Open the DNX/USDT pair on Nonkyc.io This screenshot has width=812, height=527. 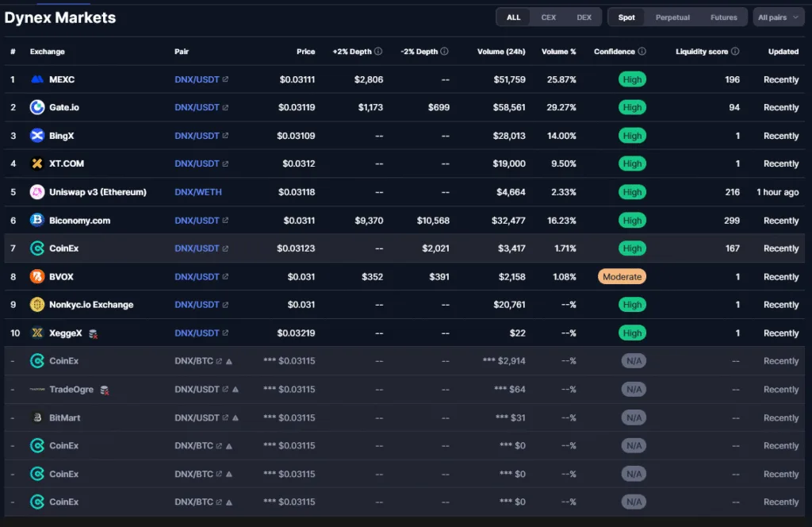click(197, 305)
